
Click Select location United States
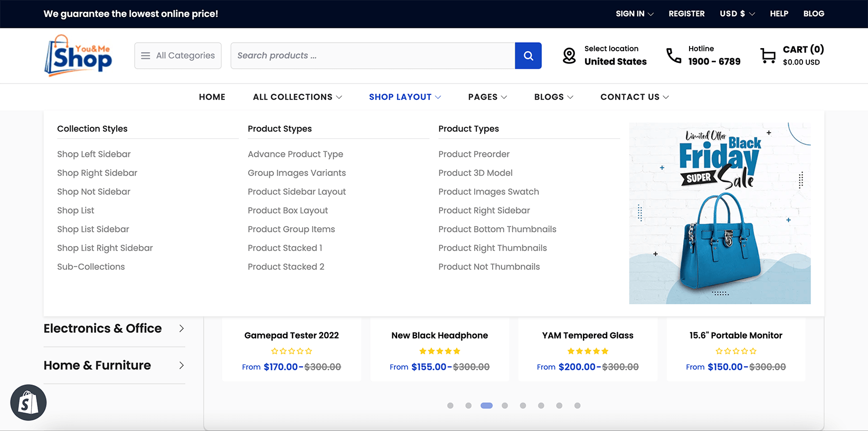615,55
